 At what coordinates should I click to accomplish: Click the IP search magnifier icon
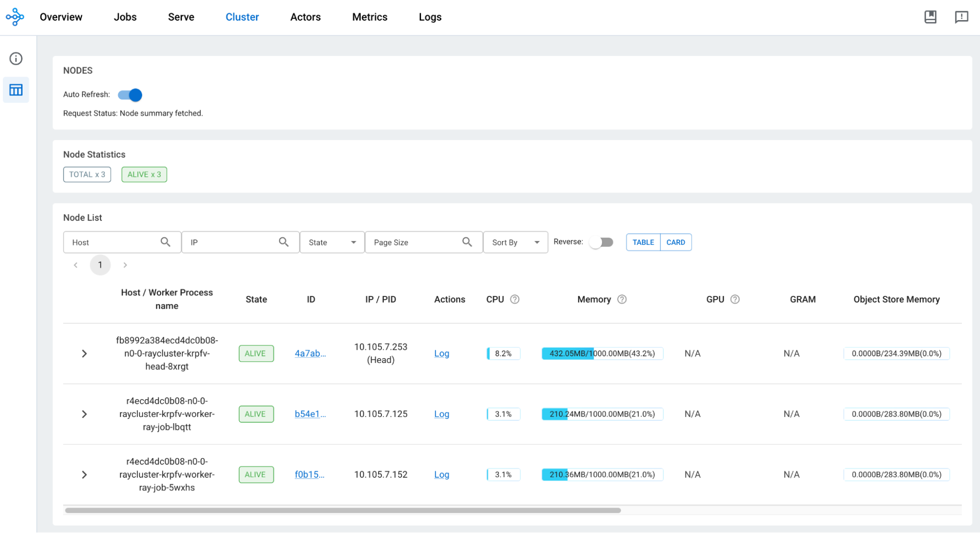click(283, 242)
